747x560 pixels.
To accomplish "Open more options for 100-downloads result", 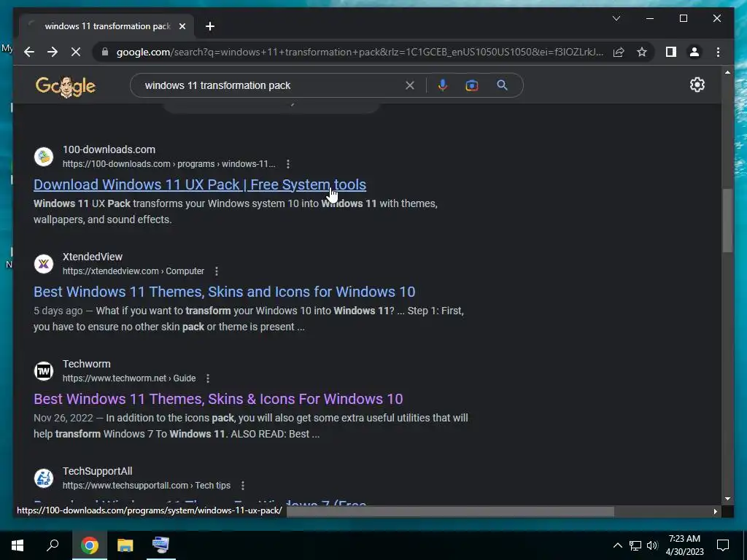I will (287, 164).
